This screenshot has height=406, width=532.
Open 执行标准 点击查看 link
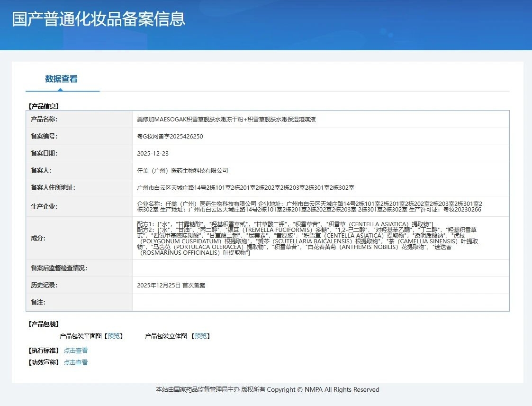pyautogui.click(x=76, y=351)
